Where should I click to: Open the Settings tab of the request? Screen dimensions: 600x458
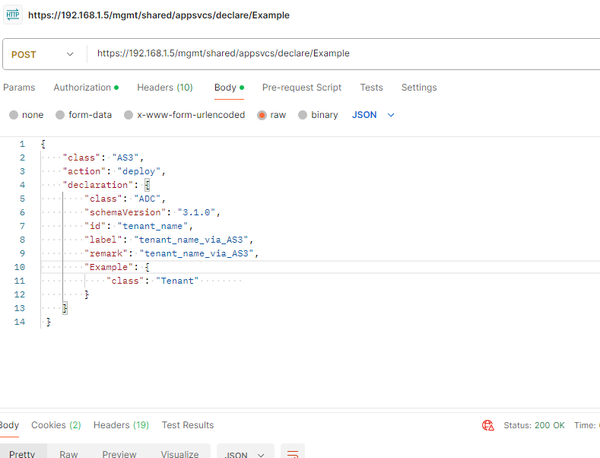[x=418, y=88]
